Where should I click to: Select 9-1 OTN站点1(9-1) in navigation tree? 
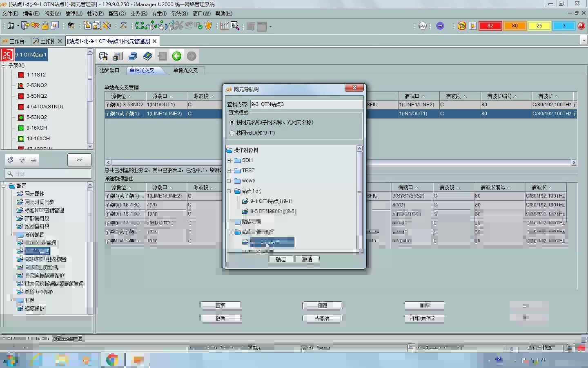point(271,201)
